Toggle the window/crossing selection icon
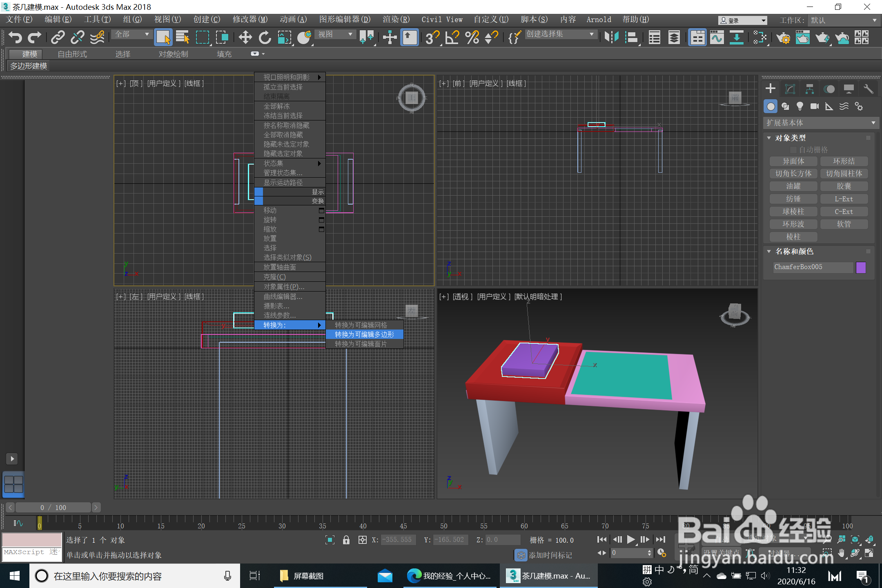The width and height of the screenshot is (882, 588). pos(222,38)
